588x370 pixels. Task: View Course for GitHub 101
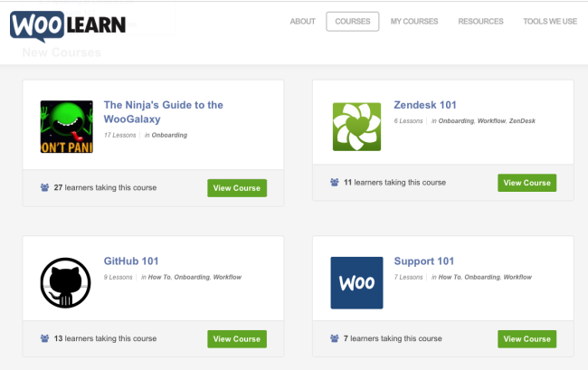237,339
